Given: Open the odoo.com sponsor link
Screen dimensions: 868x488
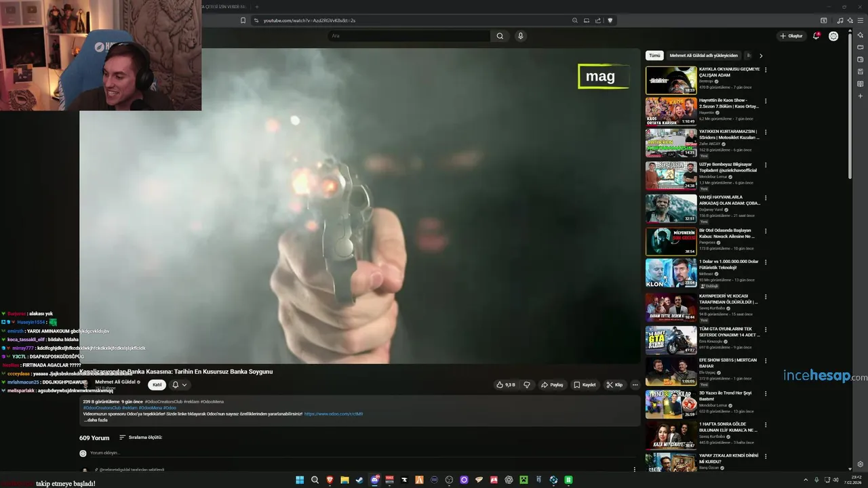Looking at the screenshot, I should point(334,413).
